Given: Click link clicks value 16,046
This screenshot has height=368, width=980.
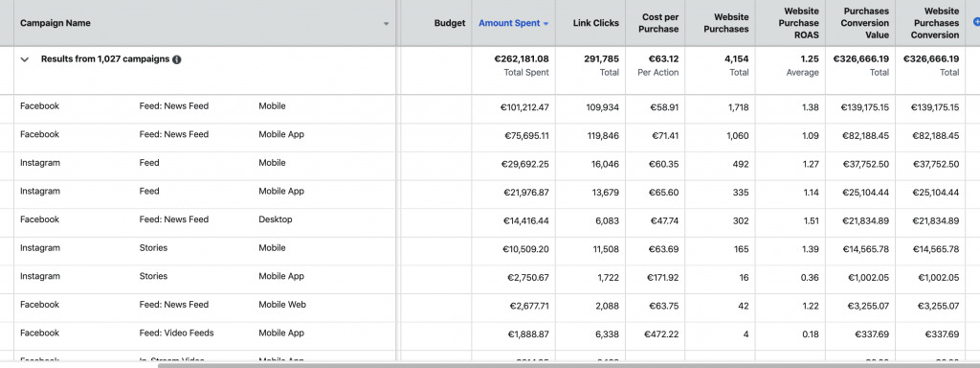Looking at the screenshot, I should (605, 164).
